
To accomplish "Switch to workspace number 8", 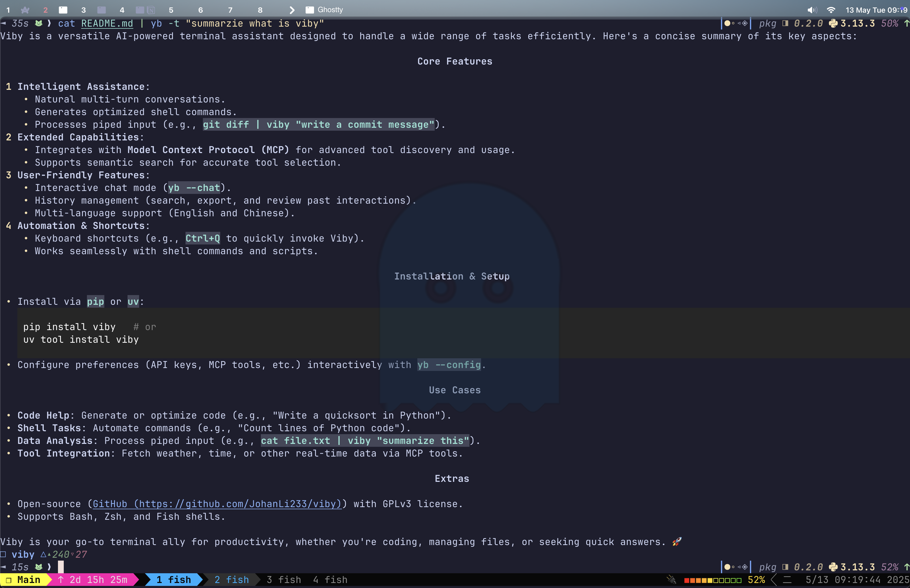I will coord(260,10).
